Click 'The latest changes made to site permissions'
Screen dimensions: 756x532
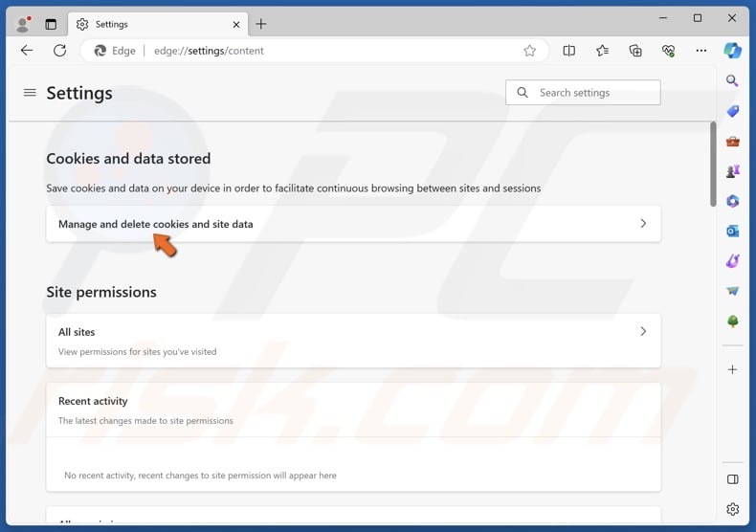click(145, 421)
